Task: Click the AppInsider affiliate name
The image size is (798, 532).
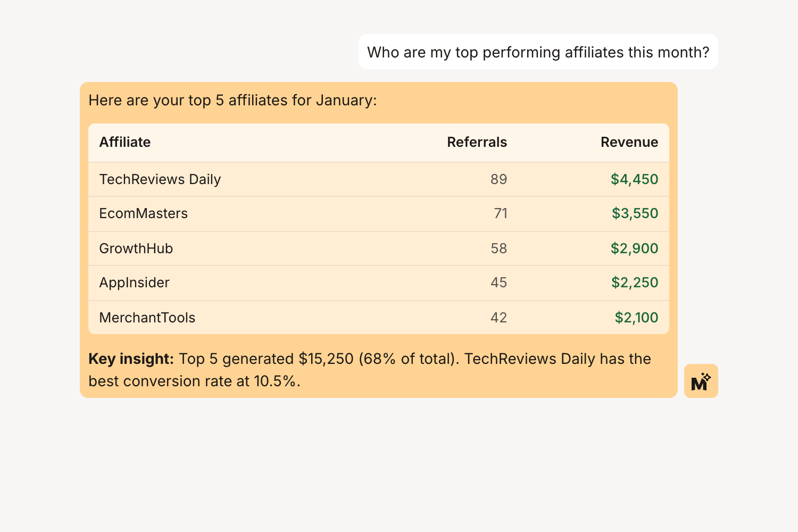Action: 134,282
